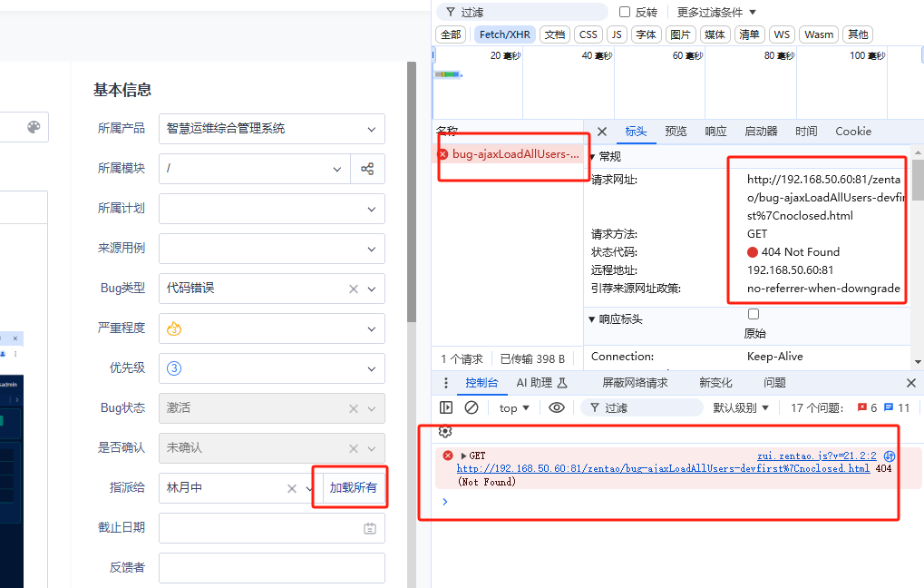Image resolution: width=924 pixels, height=588 pixels.
Task: Open the 严重程度 dropdown
Action: click(x=272, y=328)
